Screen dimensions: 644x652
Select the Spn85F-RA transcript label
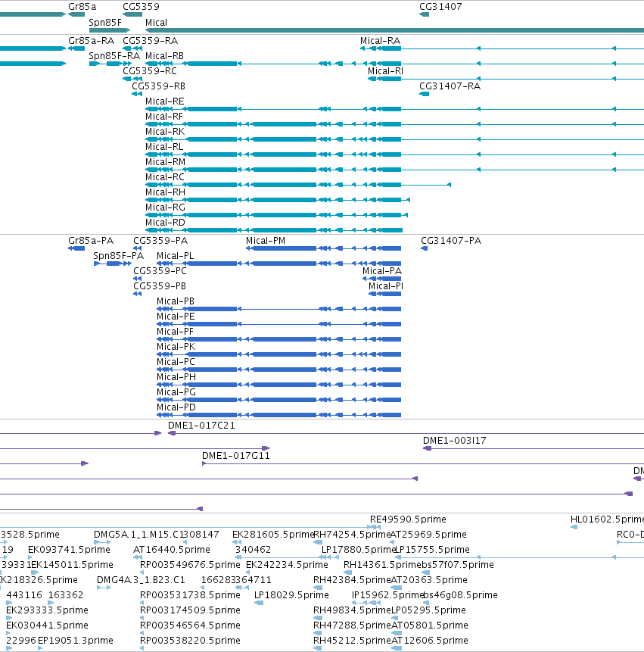(114, 56)
